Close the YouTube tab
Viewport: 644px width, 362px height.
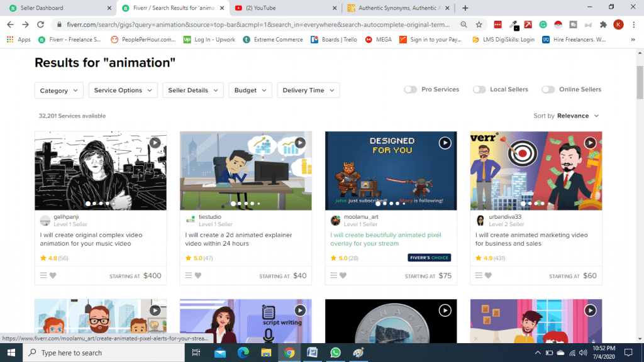[x=335, y=8]
